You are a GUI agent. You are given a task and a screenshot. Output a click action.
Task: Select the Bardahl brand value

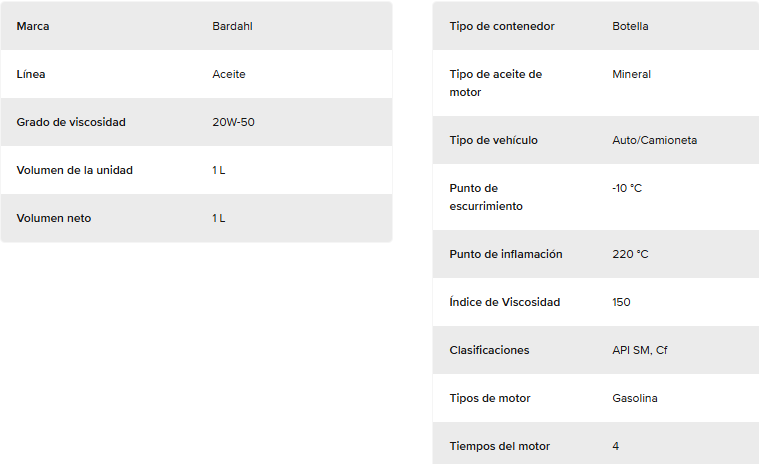[232, 26]
